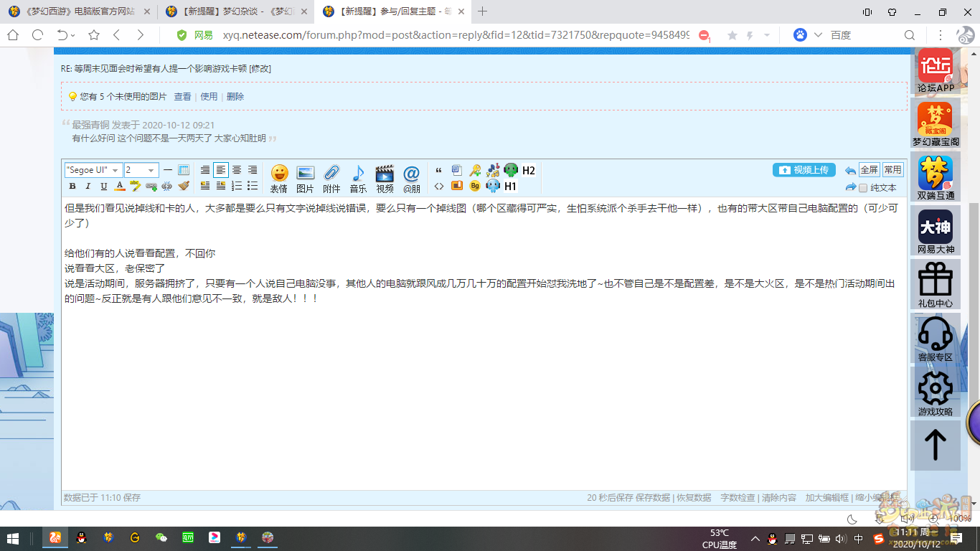The image size is (980, 551).
Task: Click the undo arrow in editor
Action: pyautogui.click(x=850, y=171)
